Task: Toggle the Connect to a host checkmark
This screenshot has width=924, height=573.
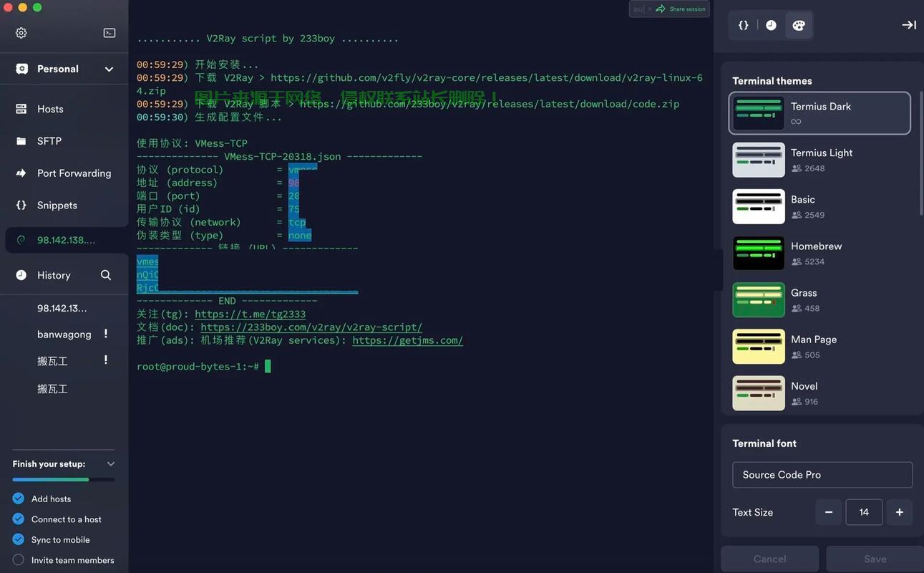Action: 19,519
